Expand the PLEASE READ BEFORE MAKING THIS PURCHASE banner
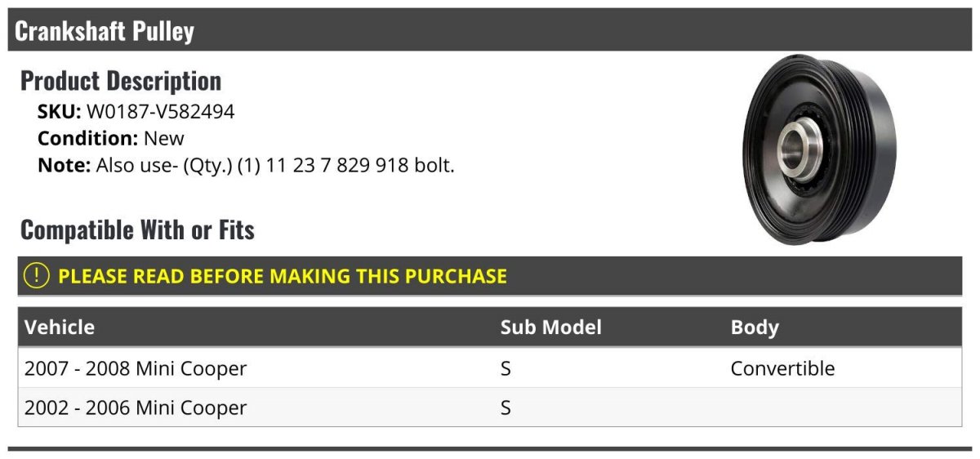 490,276
